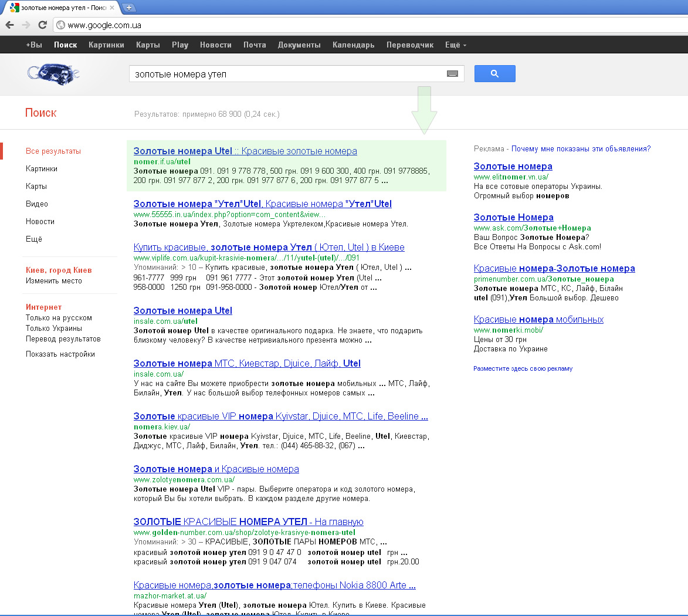688x616 pixels.
Task: Open Красивые номера, золотые номера, телефоны Nokia result
Action: click(274, 585)
